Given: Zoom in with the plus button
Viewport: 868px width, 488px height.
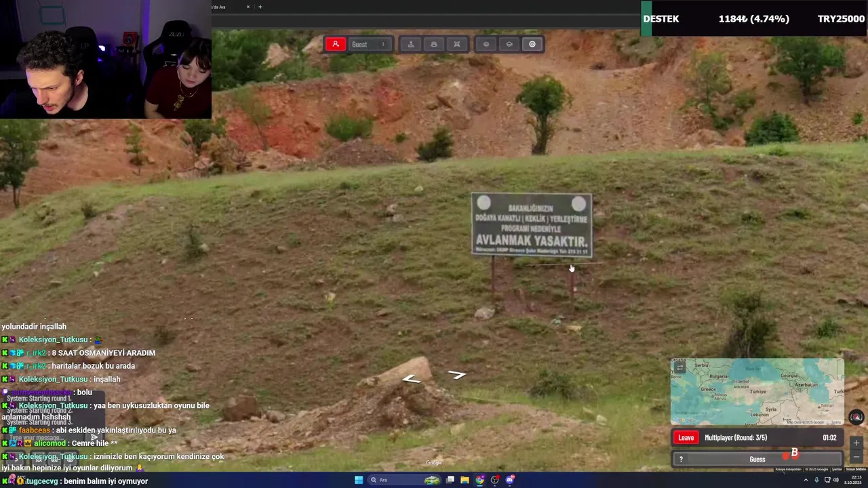Looking at the screenshot, I should tap(856, 443).
